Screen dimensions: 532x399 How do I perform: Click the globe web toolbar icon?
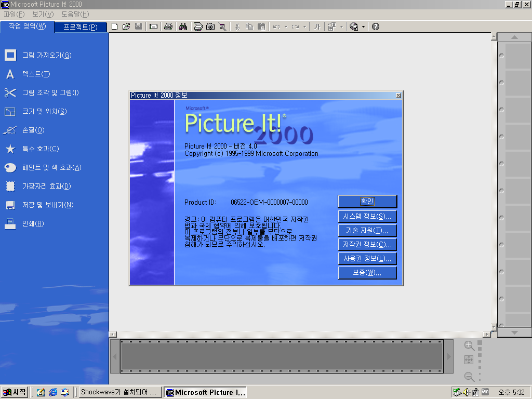(x=354, y=26)
